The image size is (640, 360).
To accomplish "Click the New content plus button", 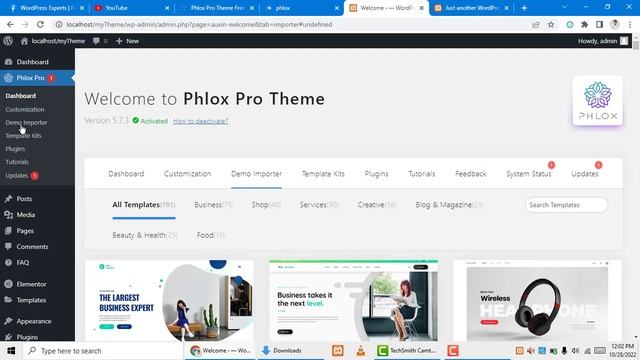I will pos(127,41).
